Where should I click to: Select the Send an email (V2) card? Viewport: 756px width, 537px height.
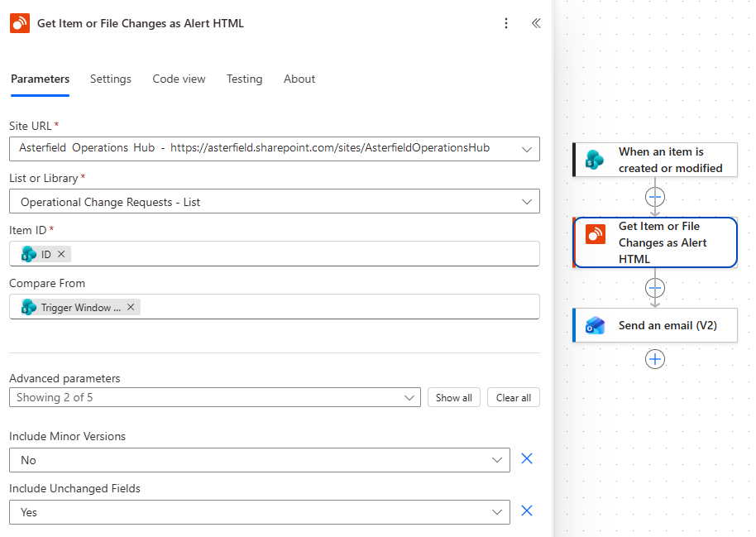pos(655,325)
